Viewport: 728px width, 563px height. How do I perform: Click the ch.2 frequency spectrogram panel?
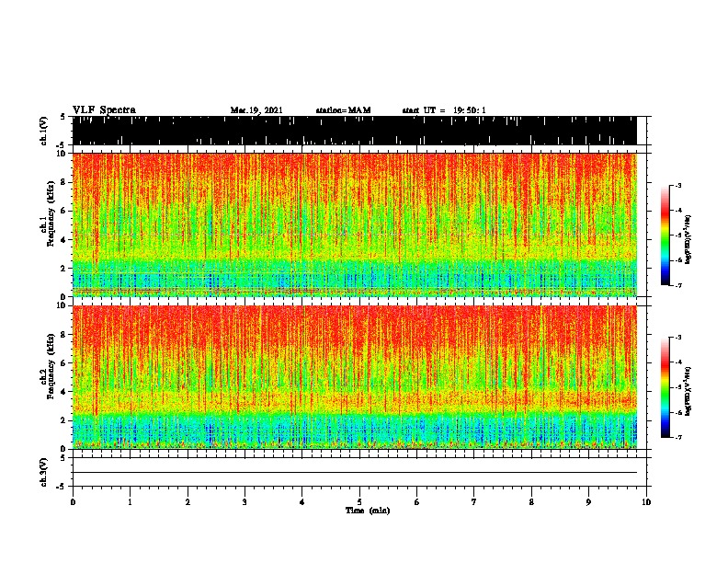[x=355, y=377]
